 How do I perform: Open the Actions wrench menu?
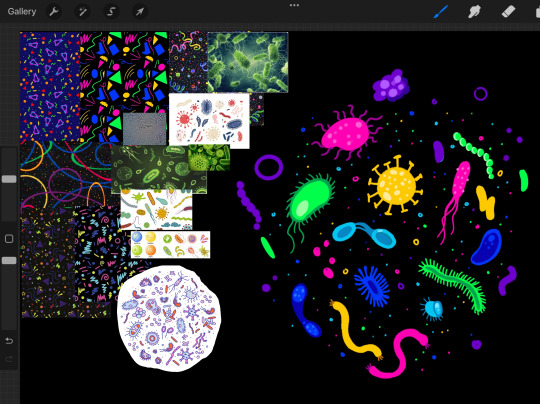[x=54, y=12]
